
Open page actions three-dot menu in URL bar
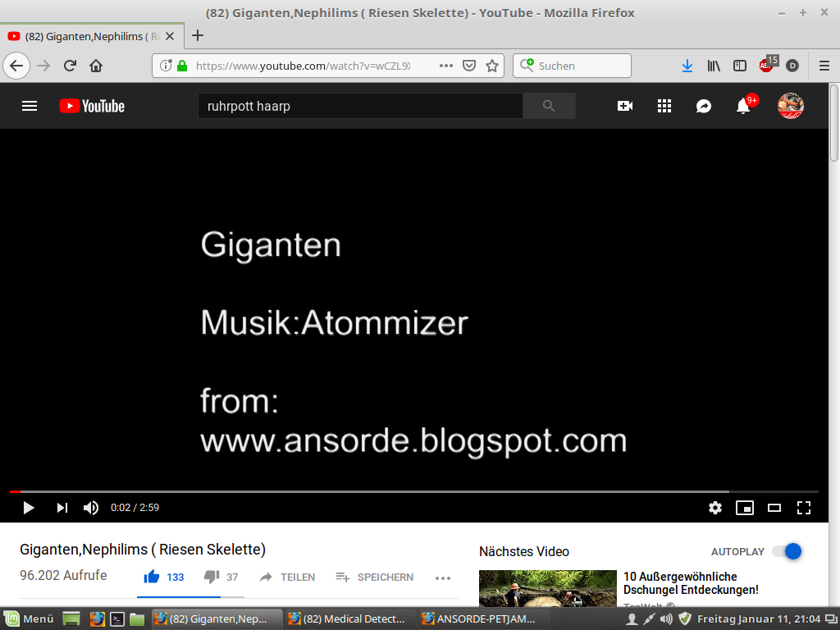(445, 66)
